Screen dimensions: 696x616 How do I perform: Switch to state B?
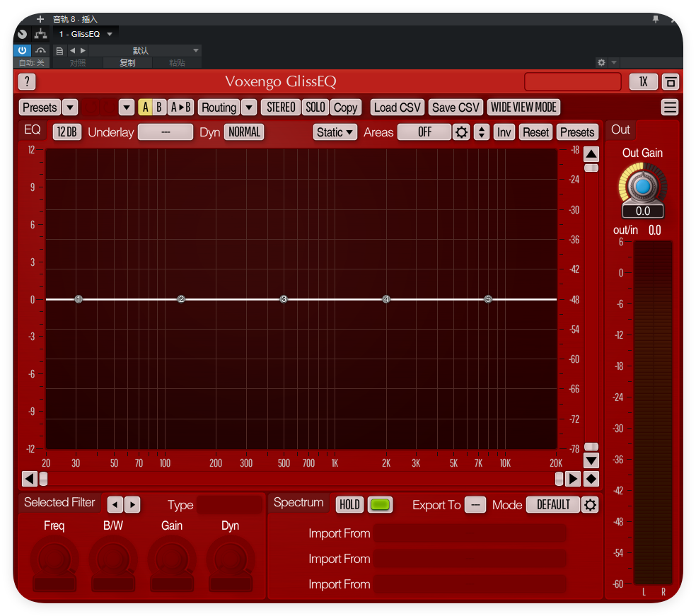(x=159, y=107)
